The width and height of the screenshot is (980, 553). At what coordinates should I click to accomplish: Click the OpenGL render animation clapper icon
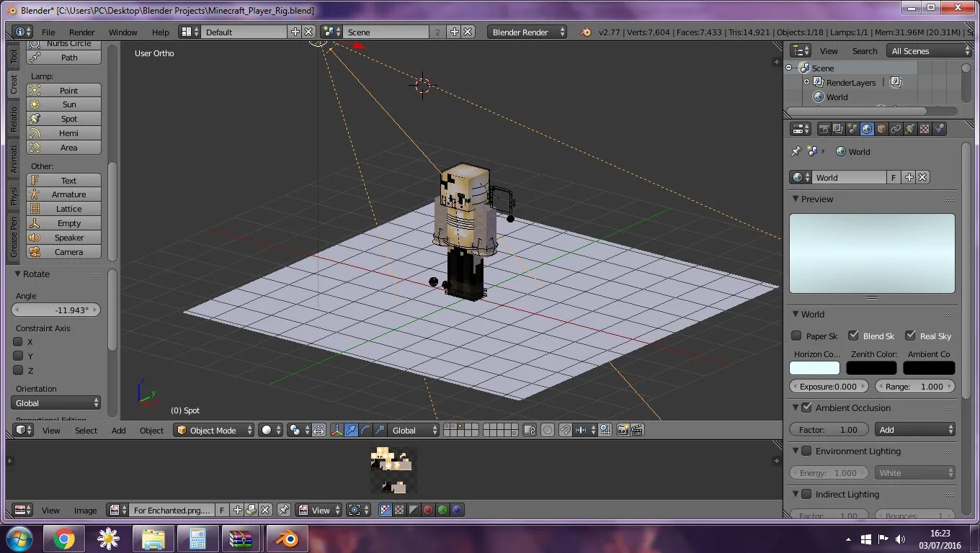pos(638,430)
